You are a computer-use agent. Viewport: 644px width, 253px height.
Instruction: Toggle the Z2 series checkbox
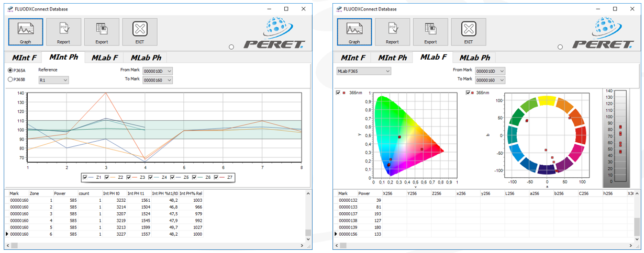click(107, 178)
